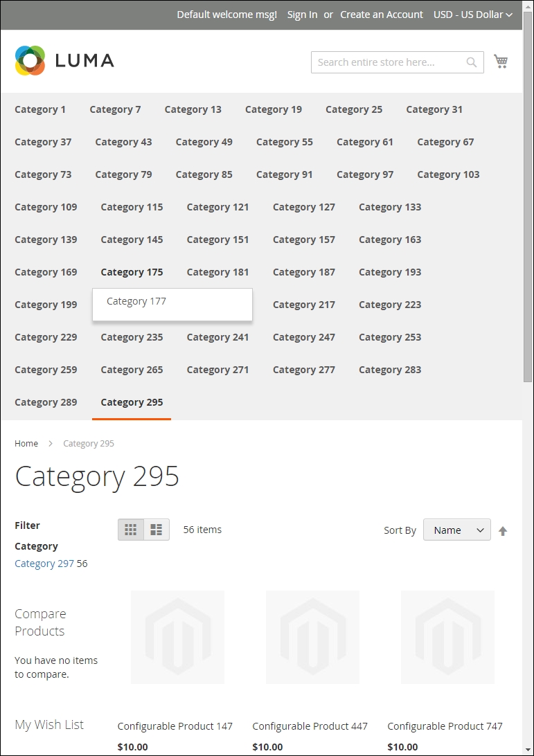Open Category 109 menu
This screenshot has height=756, width=534.
(46, 207)
